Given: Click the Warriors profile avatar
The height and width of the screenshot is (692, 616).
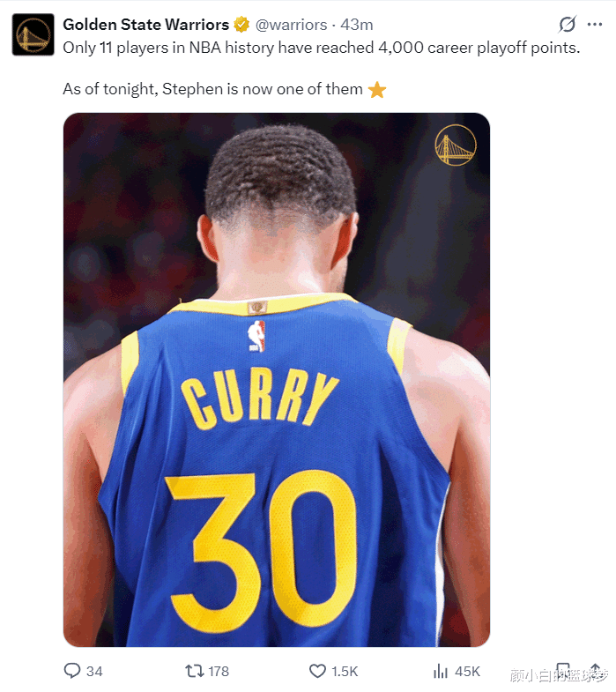Looking at the screenshot, I should (33, 34).
